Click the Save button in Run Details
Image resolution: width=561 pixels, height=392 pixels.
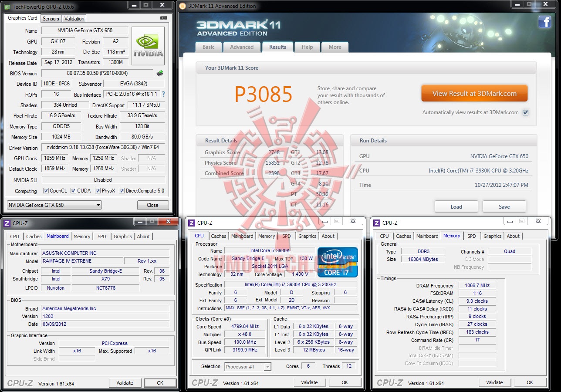coord(504,206)
